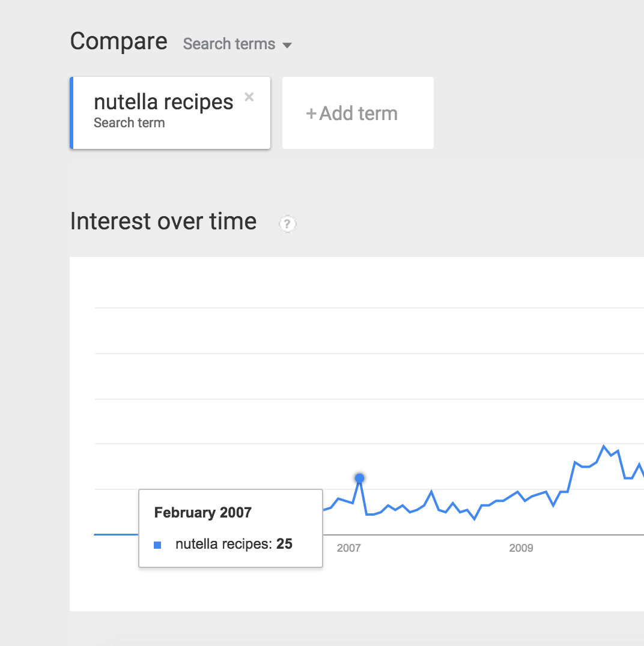Click the 2007 axis label
The image size is (644, 646).
[x=348, y=548]
